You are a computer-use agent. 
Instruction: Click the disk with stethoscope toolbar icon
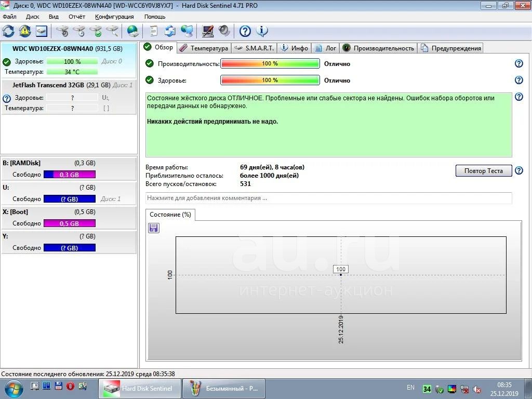pos(62,31)
